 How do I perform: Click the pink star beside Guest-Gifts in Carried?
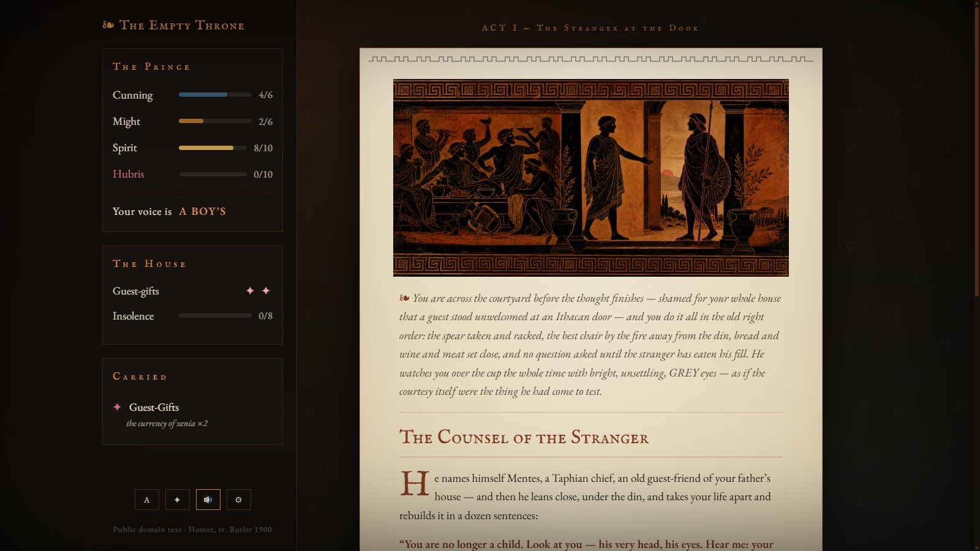(117, 407)
